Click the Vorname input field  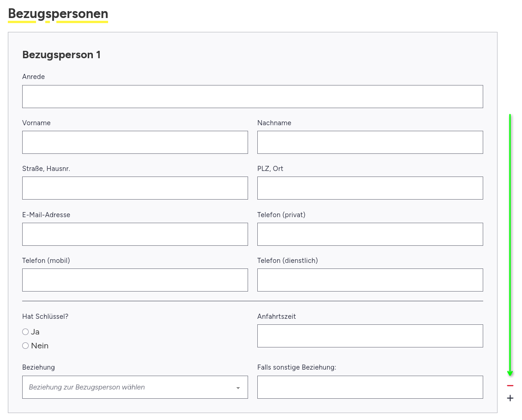click(x=135, y=142)
